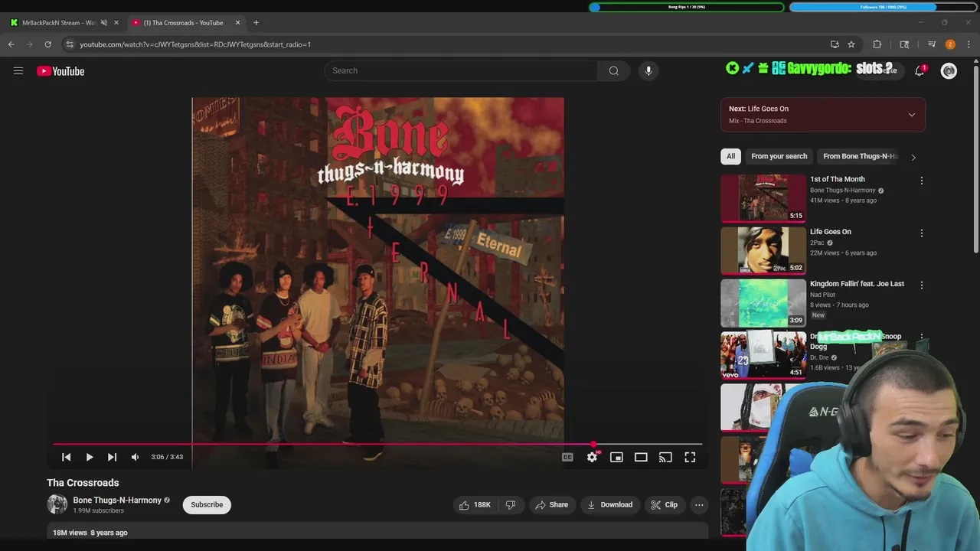This screenshot has height=551, width=980.
Task: Open the Dr. Dre Vevo video thumbnail
Action: [763, 355]
